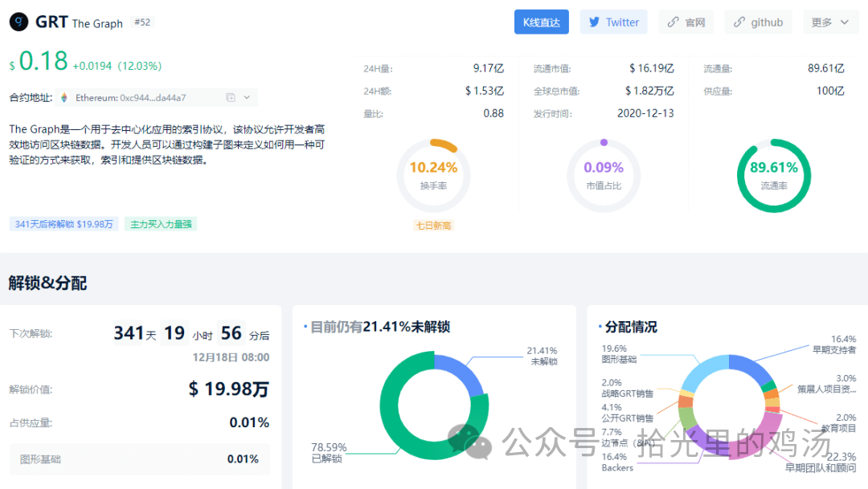
Task: Click the The Graph description paragraph
Action: coord(167,145)
